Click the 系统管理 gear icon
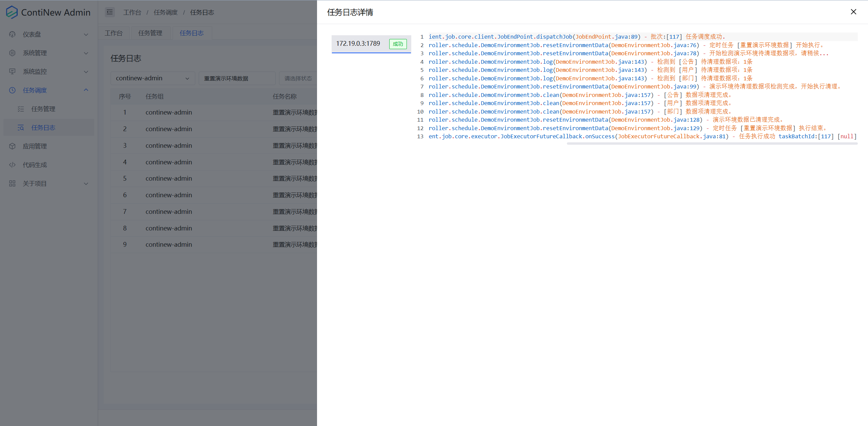The height and width of the screenshot is (426, 868). click(12, 53)
